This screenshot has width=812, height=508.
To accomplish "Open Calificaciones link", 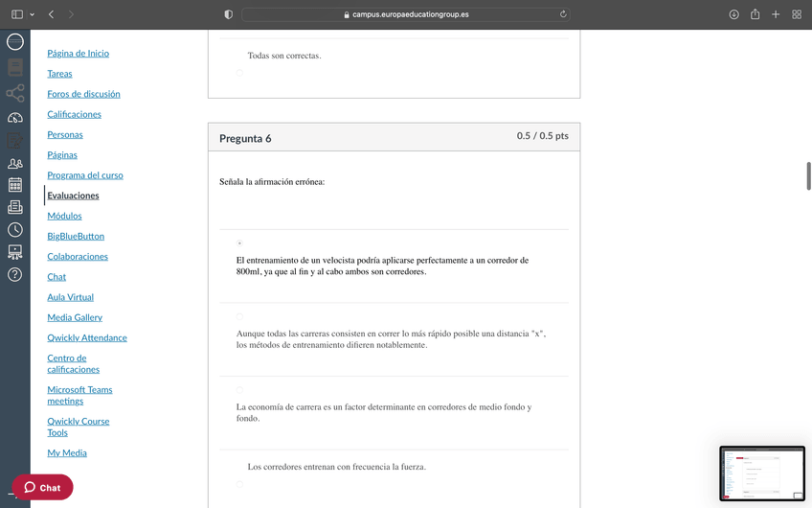I will (x=74, y=114).
